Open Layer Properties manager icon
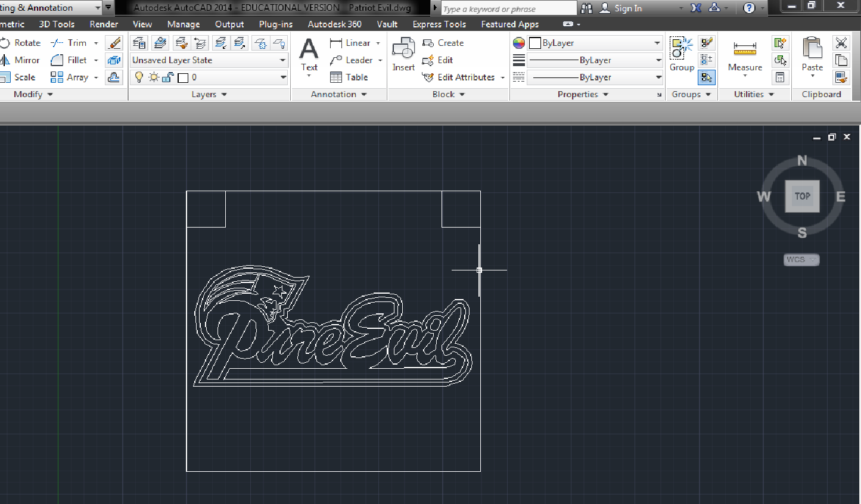The height and width of the screenshot is (504, 861). [139, 43]
